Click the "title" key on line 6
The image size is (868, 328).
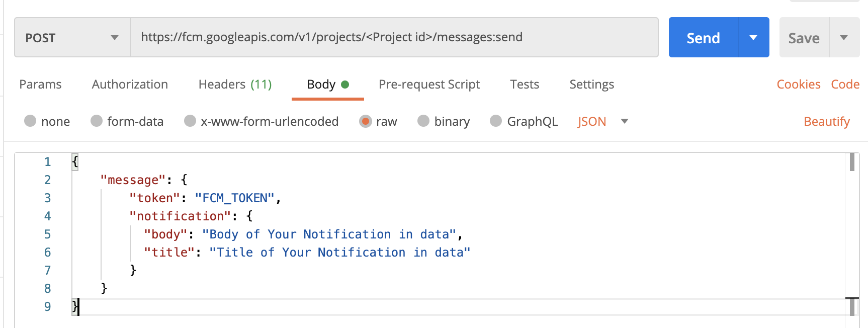pyautogui.click(x=169, y=253)
